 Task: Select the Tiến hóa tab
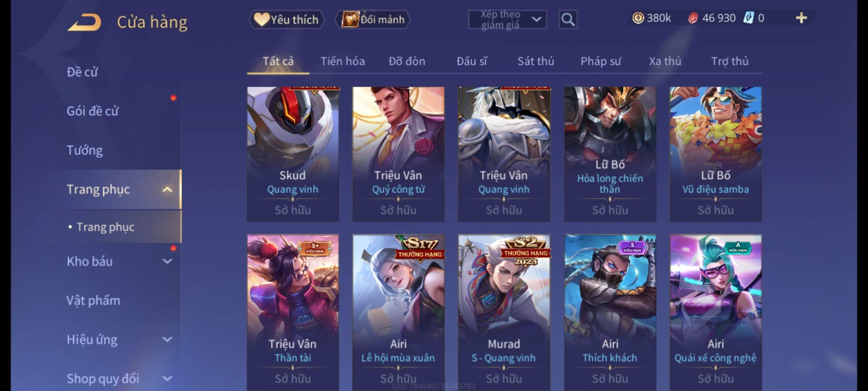point(342,61)
